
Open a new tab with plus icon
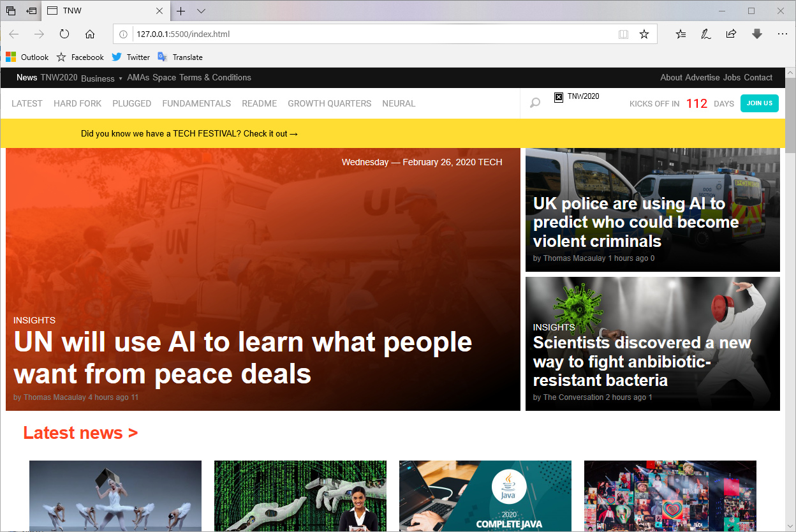tap(181, 11)
